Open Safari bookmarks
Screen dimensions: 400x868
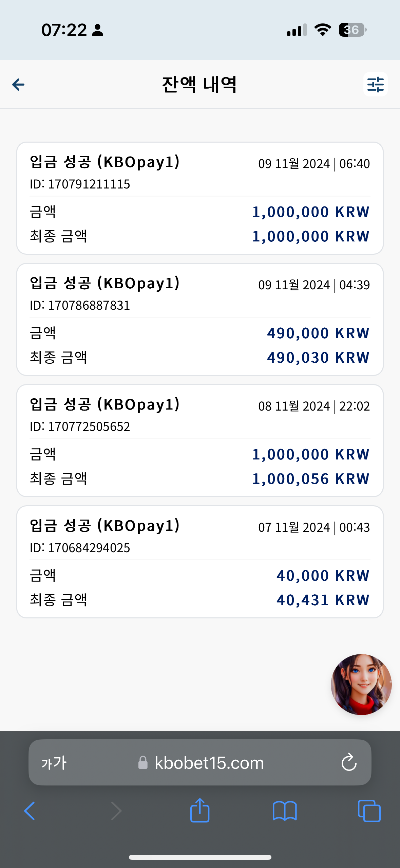[285, 811]
